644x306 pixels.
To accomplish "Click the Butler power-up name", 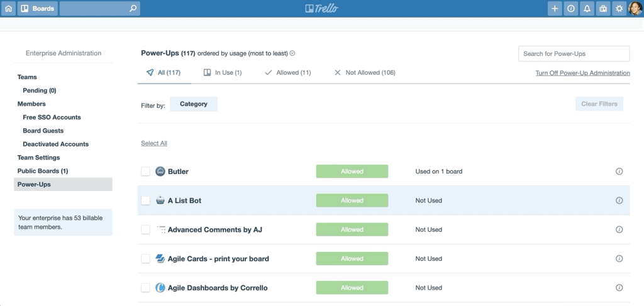I will pyautogui.click(x=178, y=172).
